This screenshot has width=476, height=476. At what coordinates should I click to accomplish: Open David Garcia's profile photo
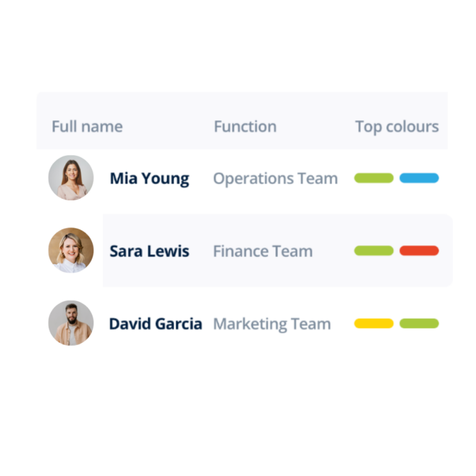pyautogui.click(x=71, y=323)
